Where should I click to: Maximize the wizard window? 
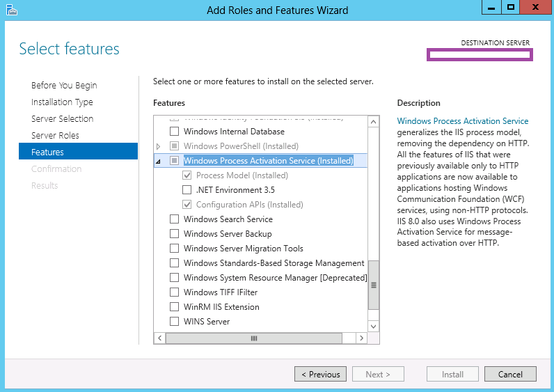pyautogui.click(x=511, y=8)
